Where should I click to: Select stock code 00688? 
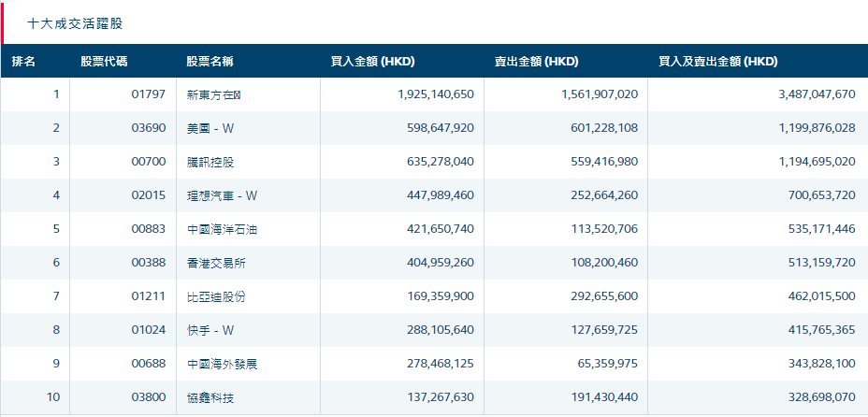tap(149, 364)
